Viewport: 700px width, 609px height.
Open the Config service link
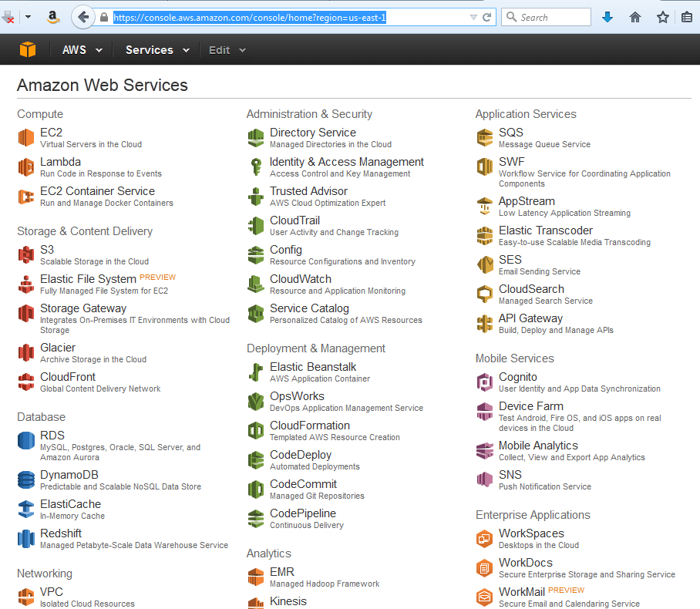(286, 250)
